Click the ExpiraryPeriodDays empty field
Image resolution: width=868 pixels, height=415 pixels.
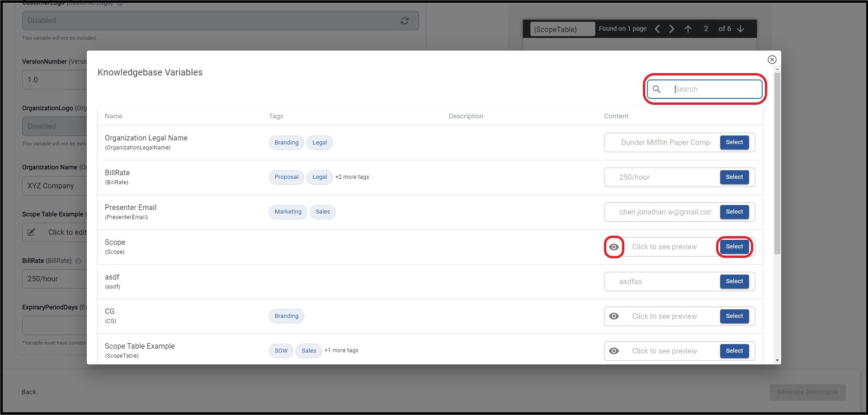point(54,325)
